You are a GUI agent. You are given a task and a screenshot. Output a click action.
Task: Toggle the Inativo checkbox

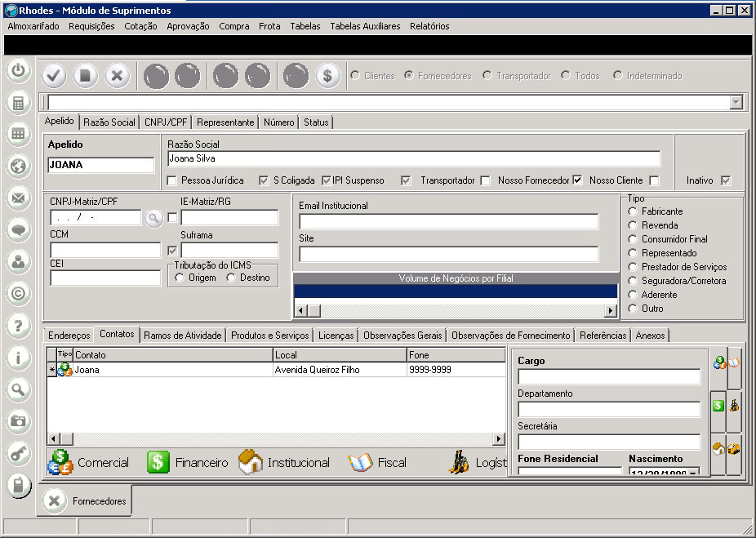(x=726, y=180)
